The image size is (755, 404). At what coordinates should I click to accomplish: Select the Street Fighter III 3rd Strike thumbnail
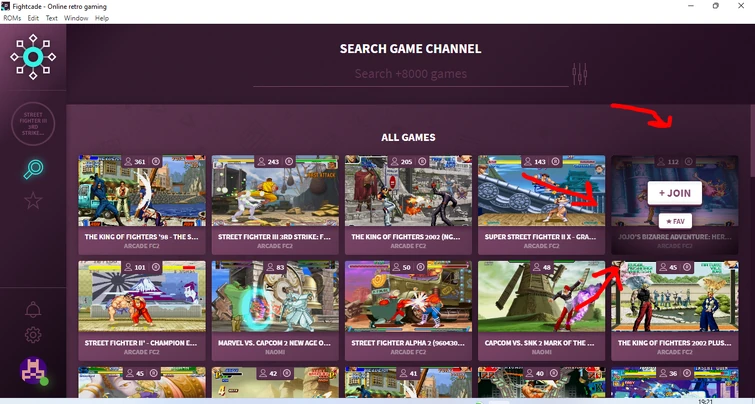click(275, 191)
